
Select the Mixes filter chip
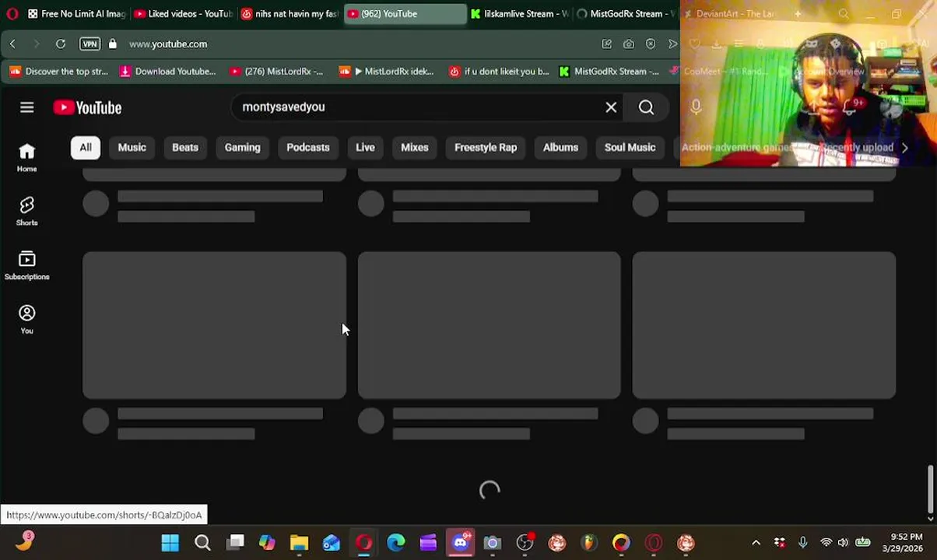pyautogui.click(x=415, y=147)
